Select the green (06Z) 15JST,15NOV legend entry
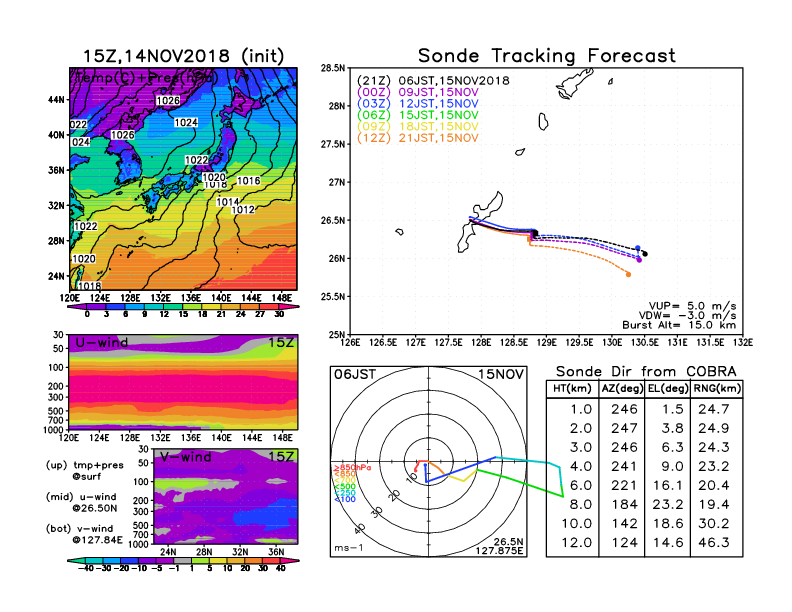The image size is (792, 612). 418,115
